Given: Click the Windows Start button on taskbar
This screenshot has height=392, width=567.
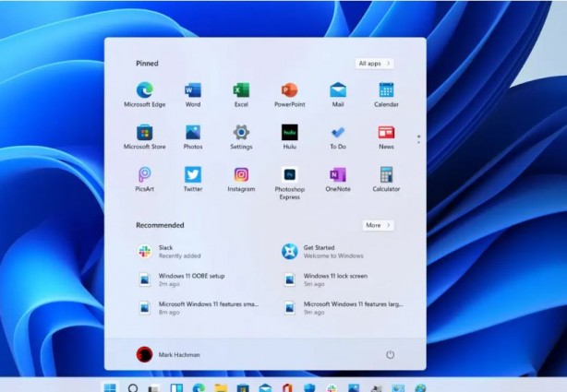Looking at the screenshot, I should click(x=110, y=387).
